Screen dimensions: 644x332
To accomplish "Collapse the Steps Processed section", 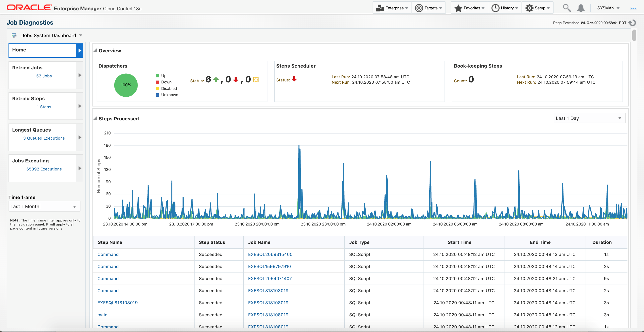I will tap(95, 119).
